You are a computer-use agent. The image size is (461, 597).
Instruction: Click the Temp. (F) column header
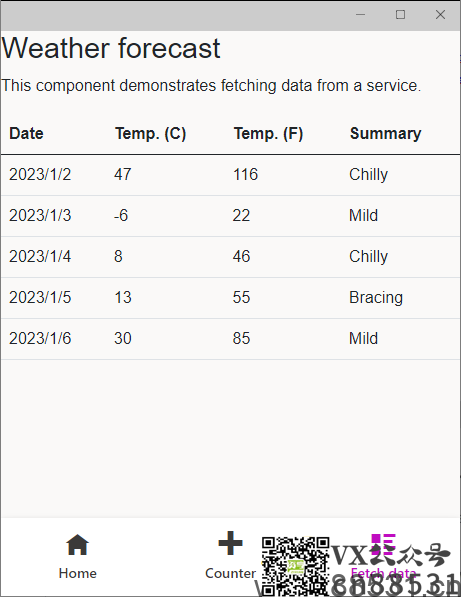268,134
